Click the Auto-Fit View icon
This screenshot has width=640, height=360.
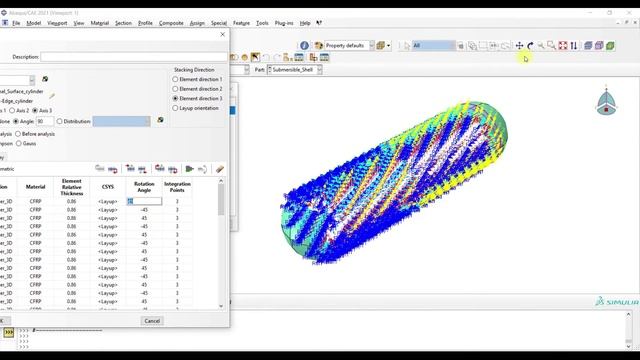click(x=563, y=46)
